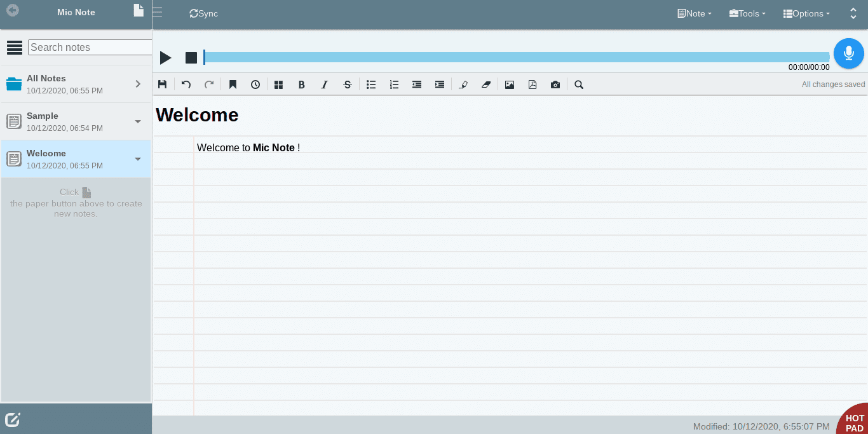This screenshot has height=434, width=868.
Task: Open the notes list menu icon beside search
Action: 15,48
